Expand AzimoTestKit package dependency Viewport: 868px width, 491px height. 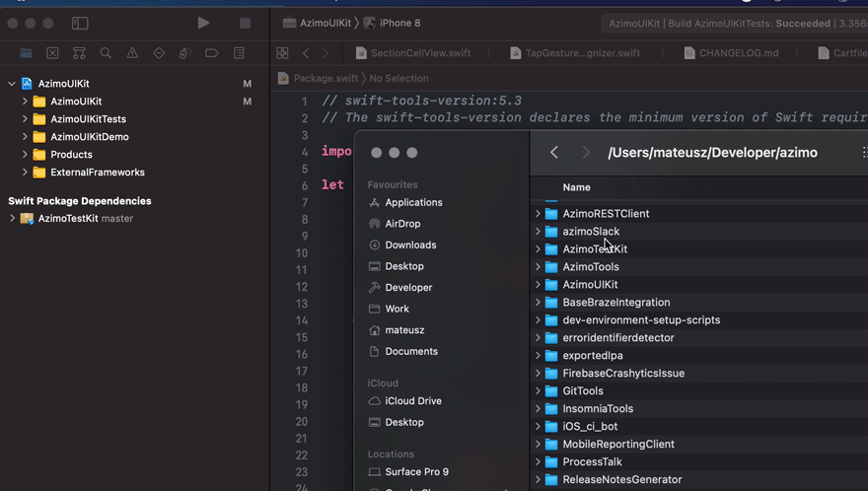pyautogui.click(x=12, y=218)
